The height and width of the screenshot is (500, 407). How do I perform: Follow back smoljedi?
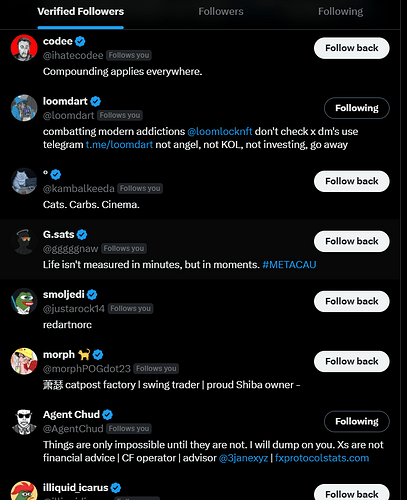[352, 301]
